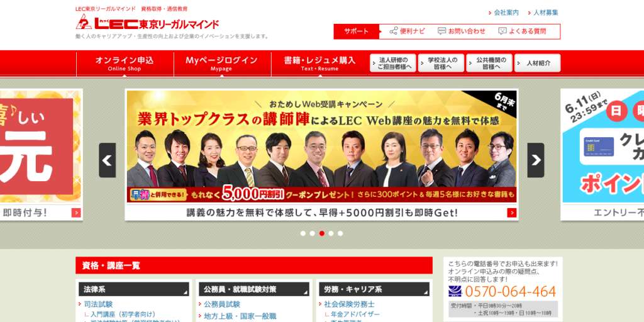Open 地方上級・国家一般職 link
This screenshot has width=644, height=322.
(240, 316)
